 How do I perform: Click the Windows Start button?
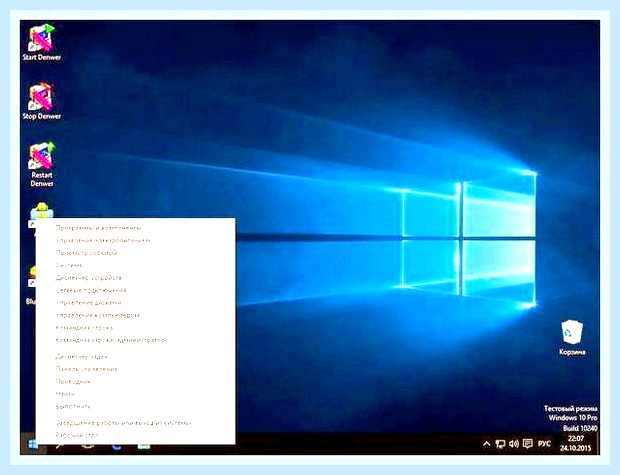pyautogui.click(x=33, y=444)
